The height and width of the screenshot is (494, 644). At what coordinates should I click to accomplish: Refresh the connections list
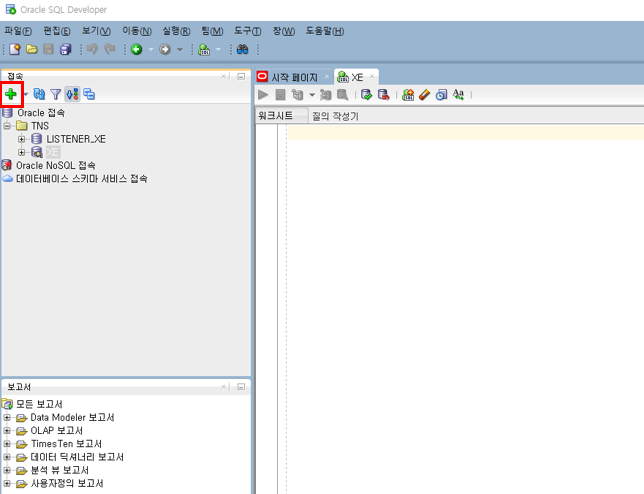[x=39, y=94]
